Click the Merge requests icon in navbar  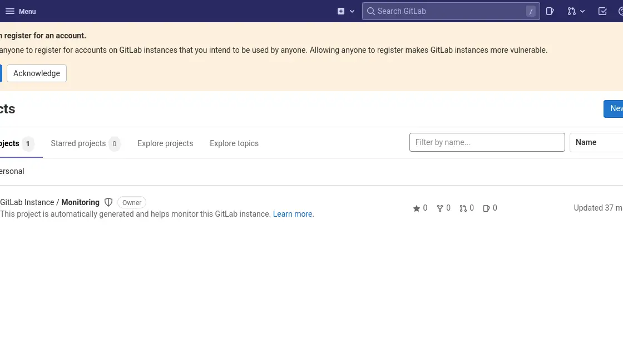[571, 11]
